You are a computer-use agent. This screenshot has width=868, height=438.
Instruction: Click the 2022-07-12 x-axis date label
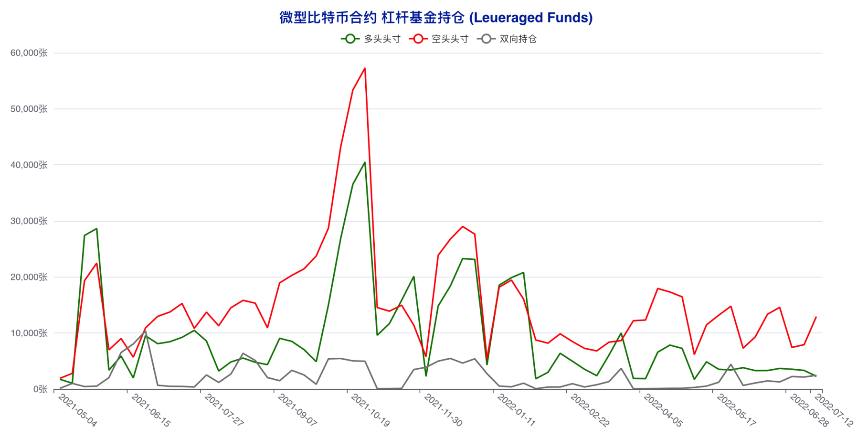pyautogui.click(x=834, y=410)
